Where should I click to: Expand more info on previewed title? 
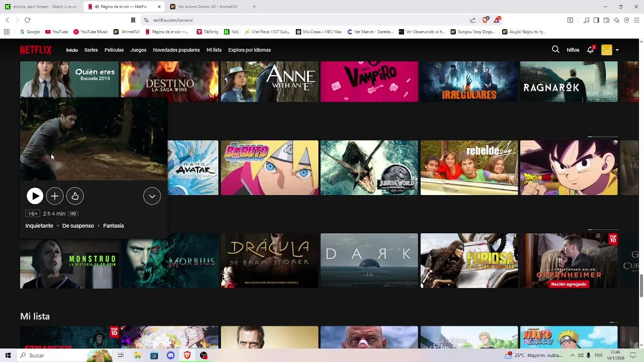coord(152,196)
